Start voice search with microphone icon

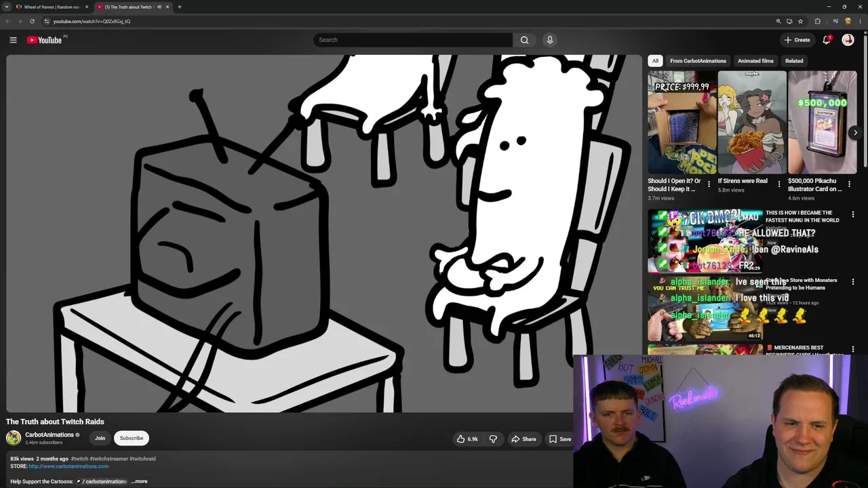pyautogui.click(x=550, y=40)
